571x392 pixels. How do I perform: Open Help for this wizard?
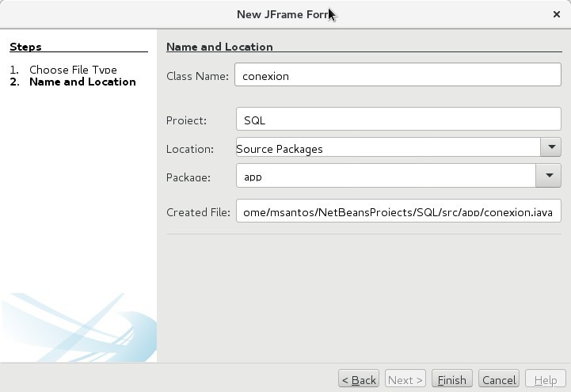coord(545,380)
